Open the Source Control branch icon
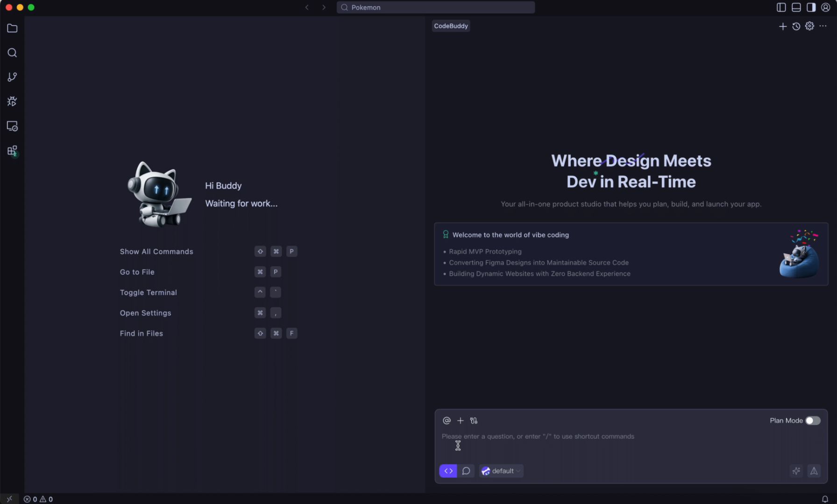 pyautogui.click(x=12, y=77)
